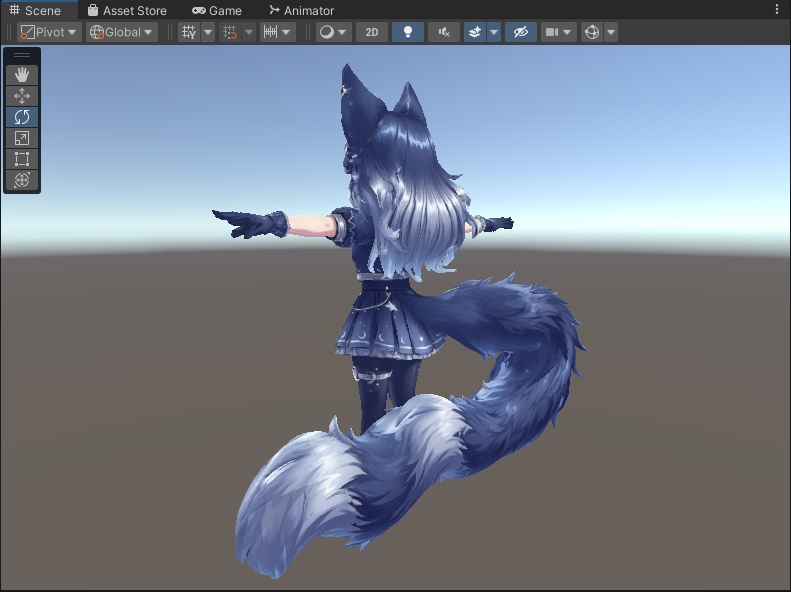Toggle grid visibility icon
Viewport: 791px width, 592px height.
click(x=189, y=32)
